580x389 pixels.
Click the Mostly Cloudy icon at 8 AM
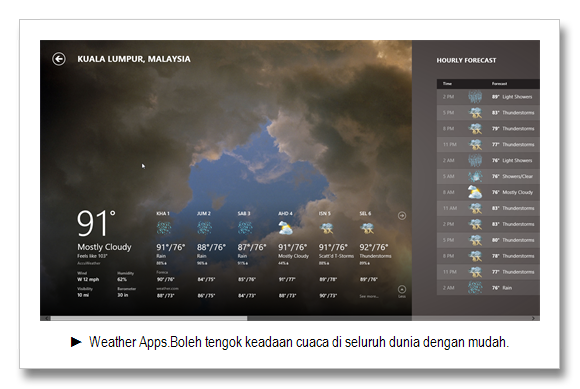[475, 192]
